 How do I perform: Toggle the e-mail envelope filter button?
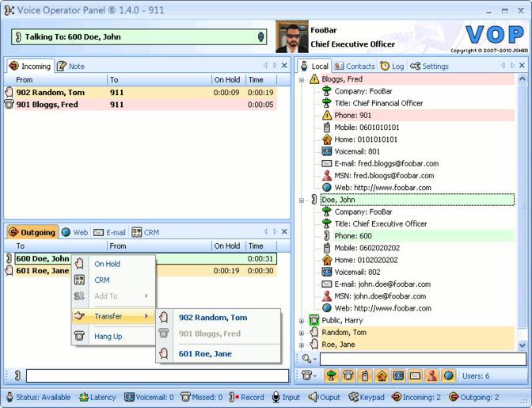415,376
